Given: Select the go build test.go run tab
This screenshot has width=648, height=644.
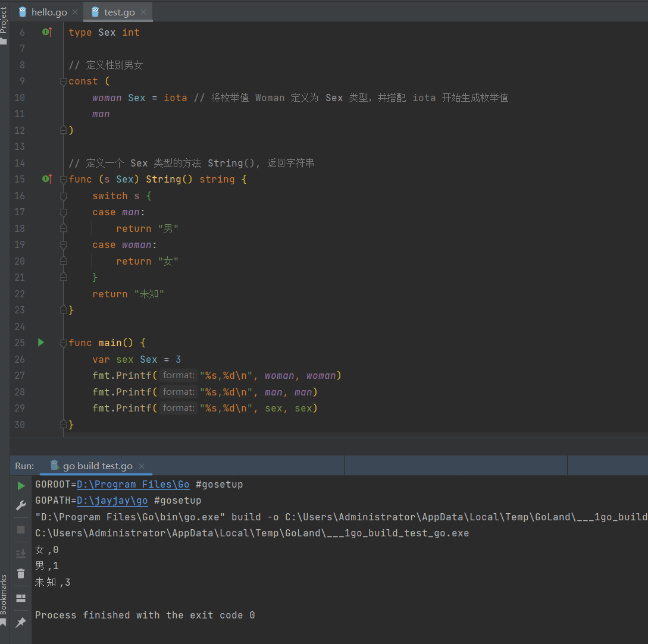Looking at the screenshot, I should pos(97,466).
